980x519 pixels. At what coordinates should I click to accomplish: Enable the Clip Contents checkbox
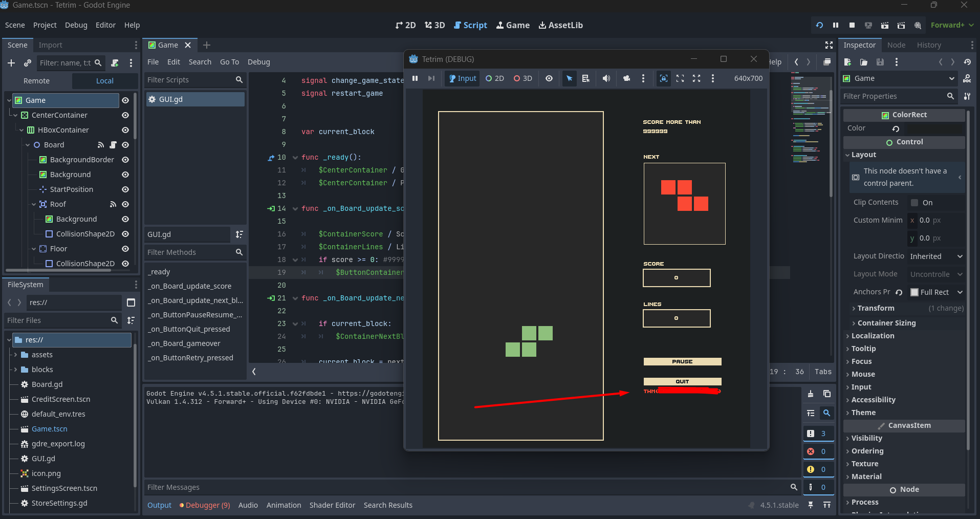(914, 203)
